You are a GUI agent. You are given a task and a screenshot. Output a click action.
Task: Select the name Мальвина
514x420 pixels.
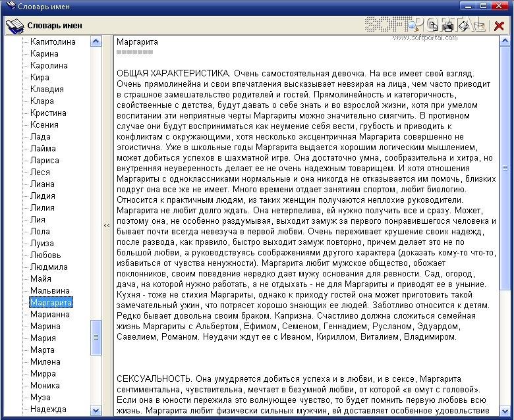pos(50,291)
